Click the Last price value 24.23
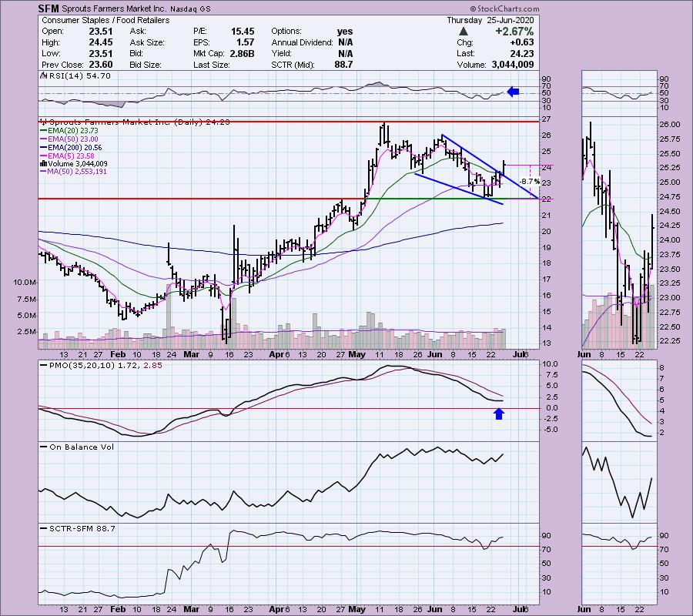Screen dimensions: 693x616 pyautogui.click(x=522, y=53)
